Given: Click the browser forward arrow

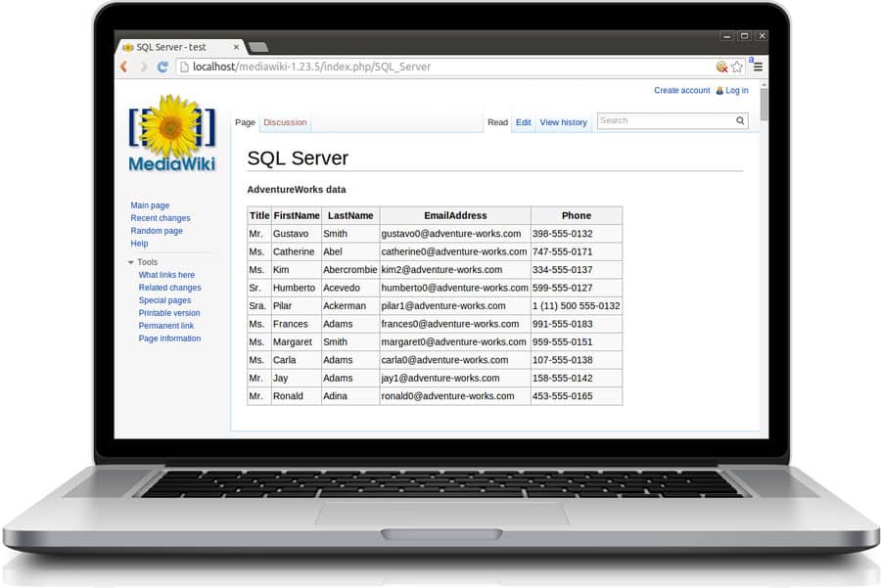Looking at the screenshot, I should tap(143, 67).
